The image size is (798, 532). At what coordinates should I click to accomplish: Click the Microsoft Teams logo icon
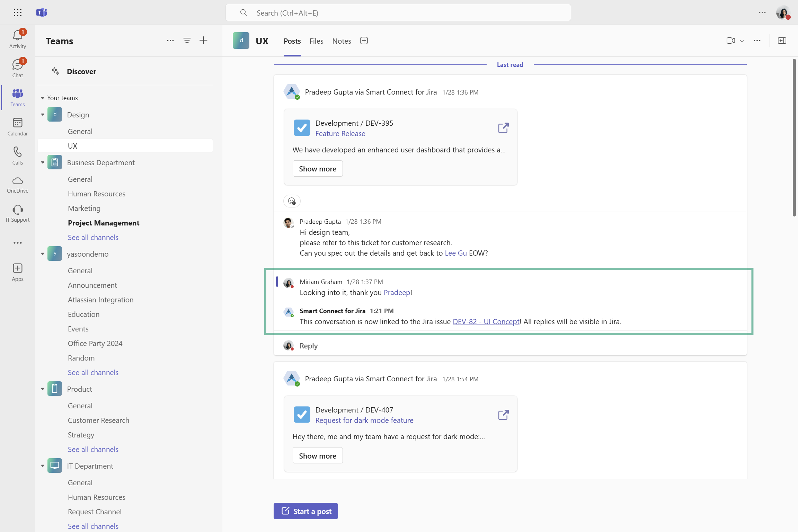42,12
